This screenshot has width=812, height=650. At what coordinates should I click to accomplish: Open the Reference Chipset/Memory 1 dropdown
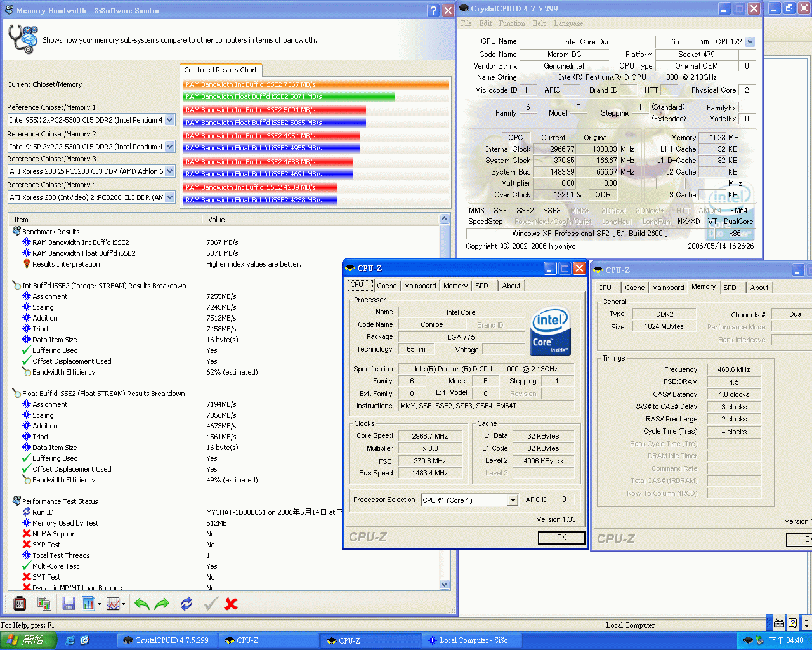point(170,120)
